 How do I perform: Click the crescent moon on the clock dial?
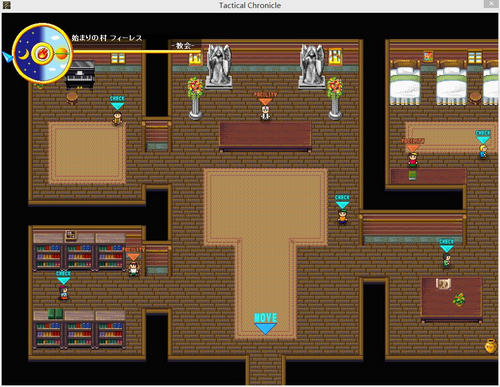click(23, 54)
